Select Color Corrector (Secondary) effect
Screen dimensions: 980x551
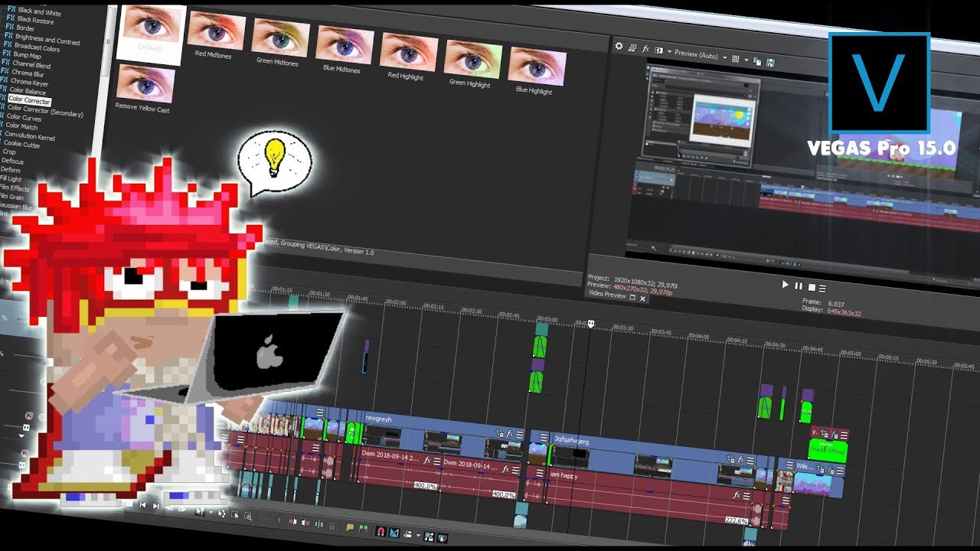point(44,110)
